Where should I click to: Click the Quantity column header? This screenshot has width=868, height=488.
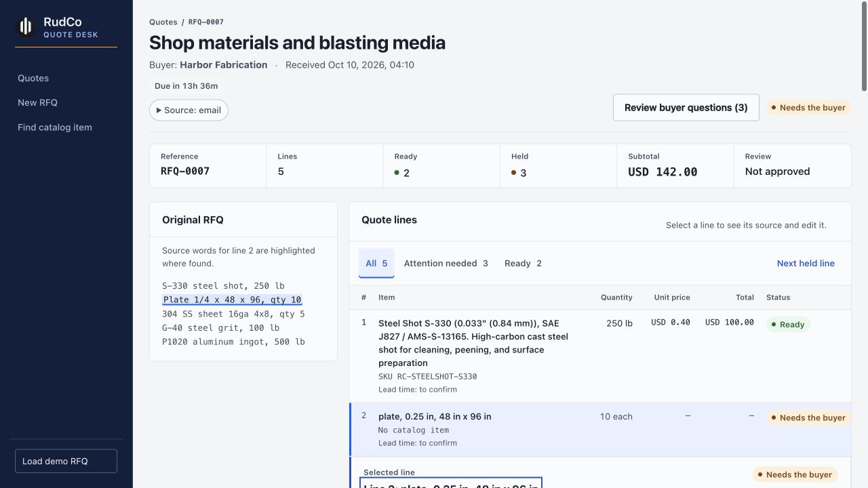pos(616,298)
